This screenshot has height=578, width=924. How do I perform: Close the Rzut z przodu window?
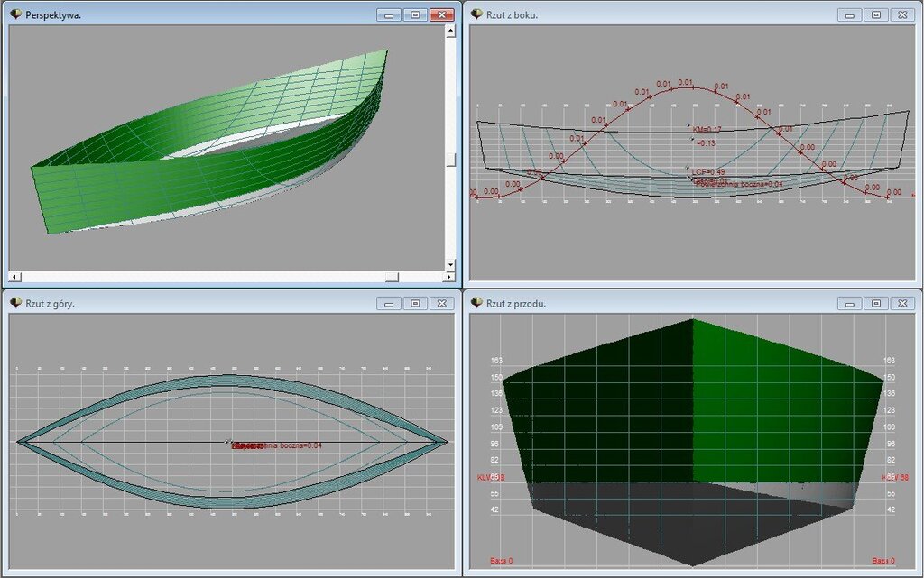pyautogui.click(x=901, y=304)
